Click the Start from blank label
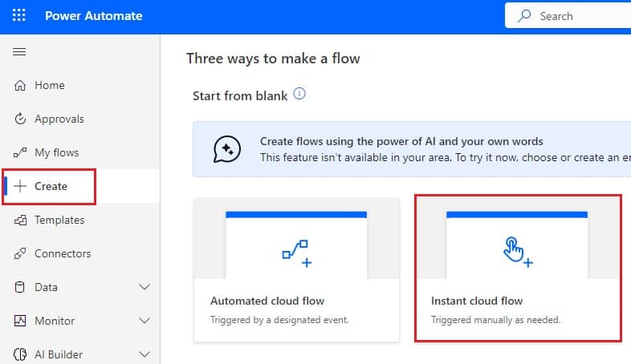This screenshot has width=631, height=364. (x=240, y=96)
